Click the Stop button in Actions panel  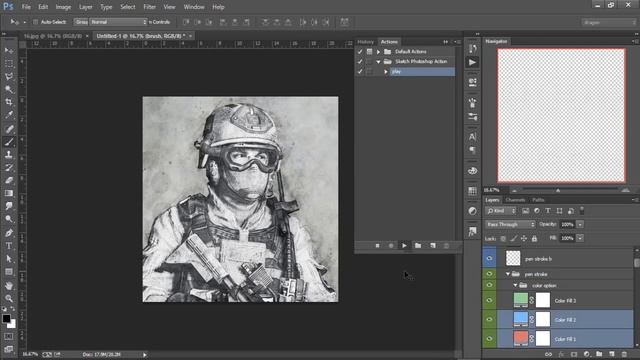pyautogui.click(x=377, y=246)
